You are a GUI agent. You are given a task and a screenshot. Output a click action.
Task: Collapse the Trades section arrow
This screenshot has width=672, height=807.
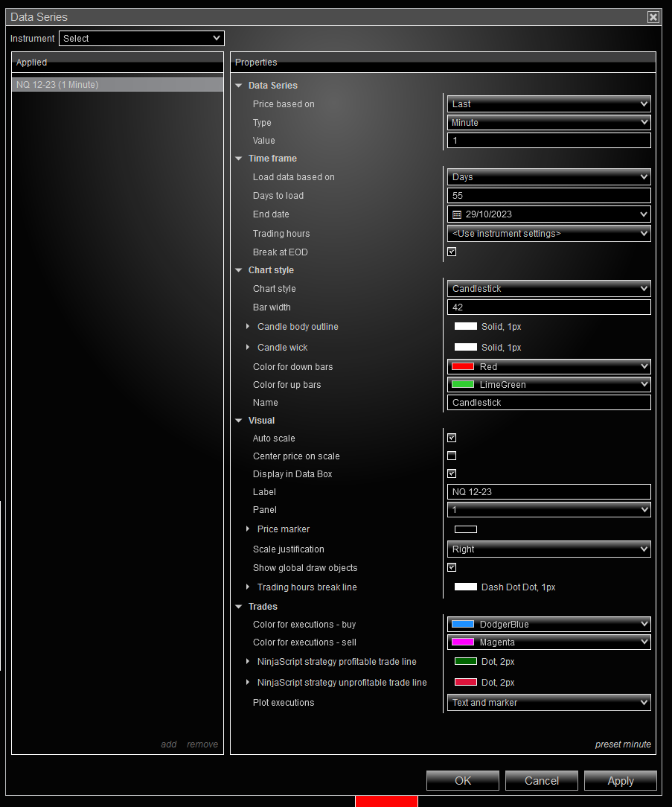tap(239, 607)
